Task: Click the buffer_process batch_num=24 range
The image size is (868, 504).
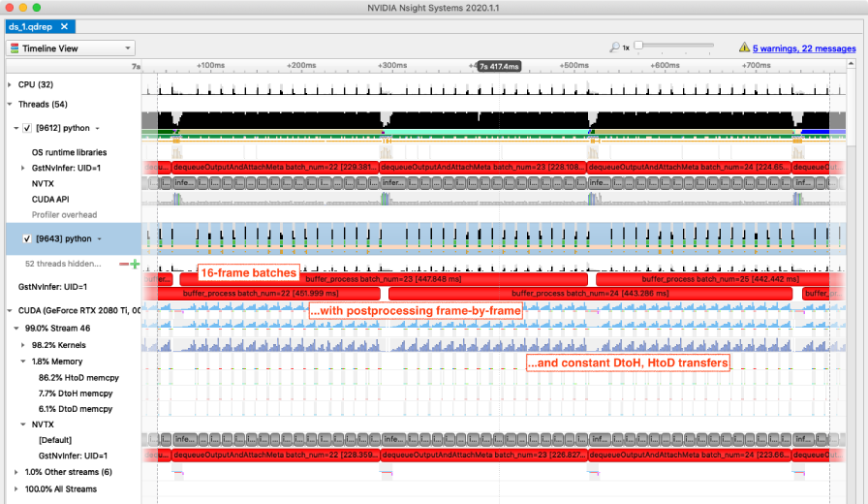Action: pyautogui.click(x=591, y=294)
